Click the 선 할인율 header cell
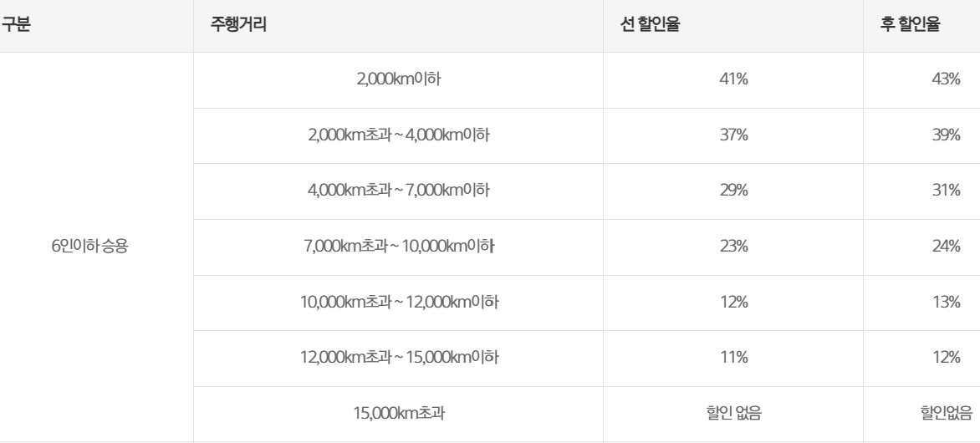 click(733, 26)
